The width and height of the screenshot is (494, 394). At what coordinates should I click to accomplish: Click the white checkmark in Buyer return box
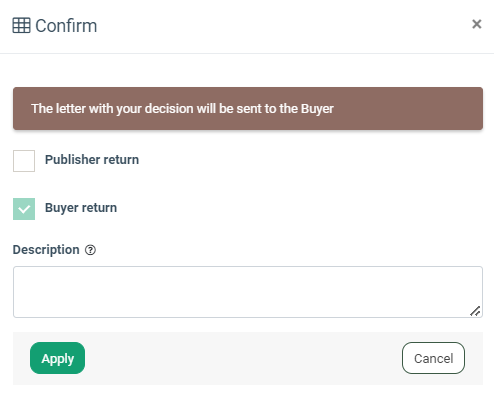tap(24, 209)
